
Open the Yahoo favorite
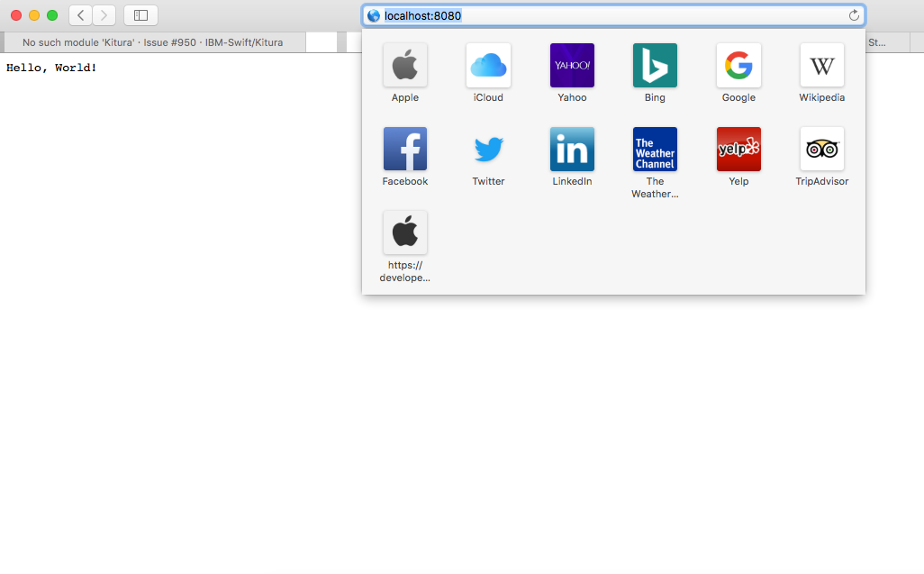pos(572,65)
